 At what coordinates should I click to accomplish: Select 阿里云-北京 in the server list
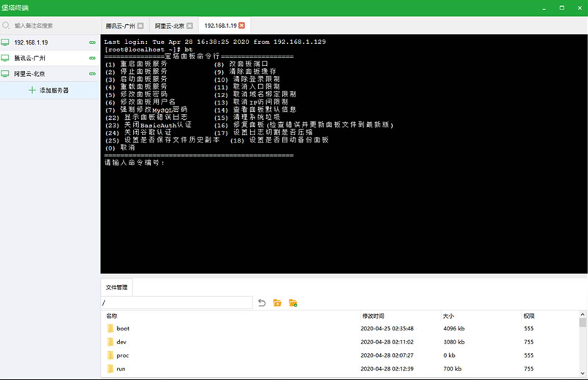(x=29, y=74)
